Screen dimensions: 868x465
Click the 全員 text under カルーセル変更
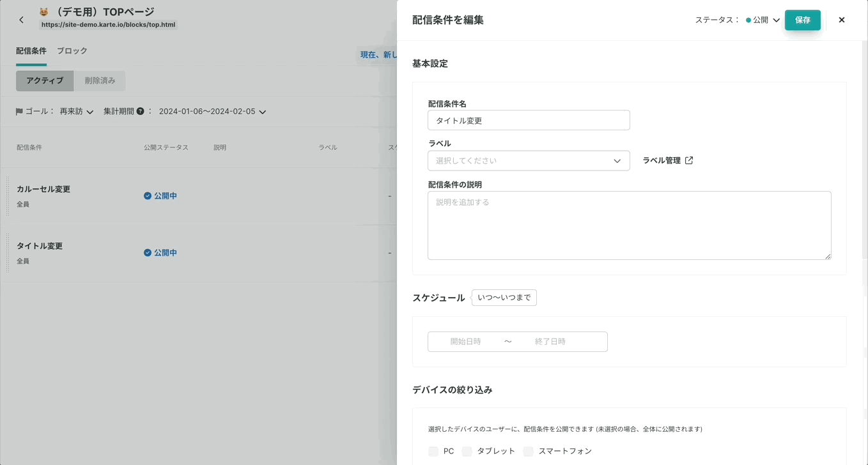(x=23, y=204)
